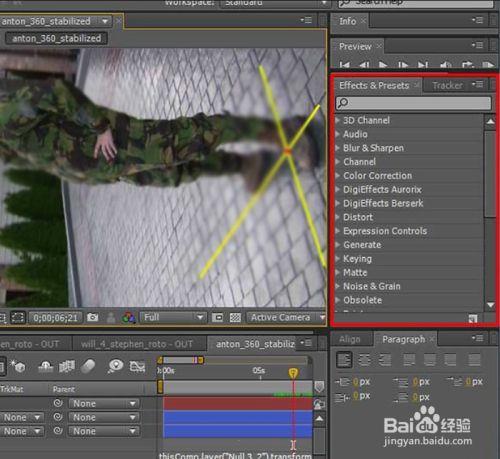500x459 pixels.
Task: Open the Graph Editor in timeline
Action: click(137, 367)
